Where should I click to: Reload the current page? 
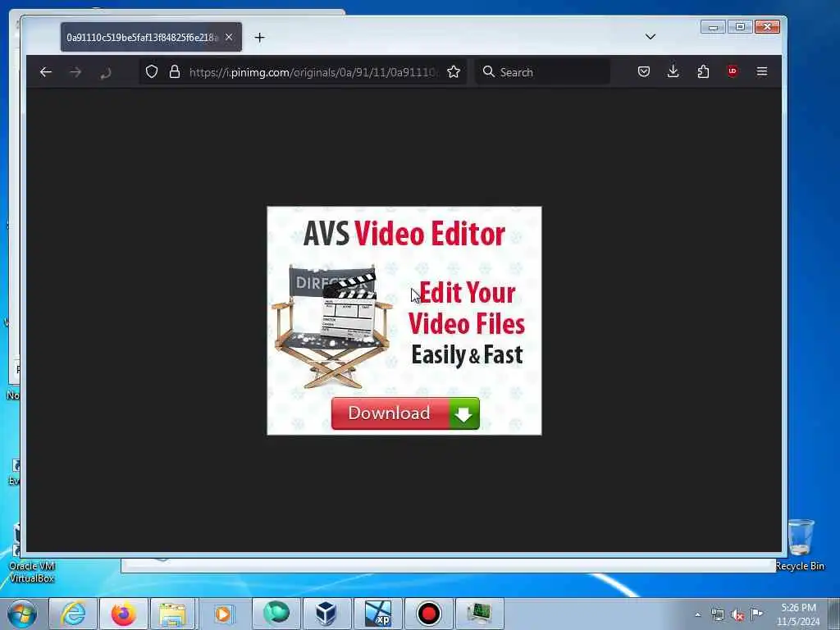106,72
